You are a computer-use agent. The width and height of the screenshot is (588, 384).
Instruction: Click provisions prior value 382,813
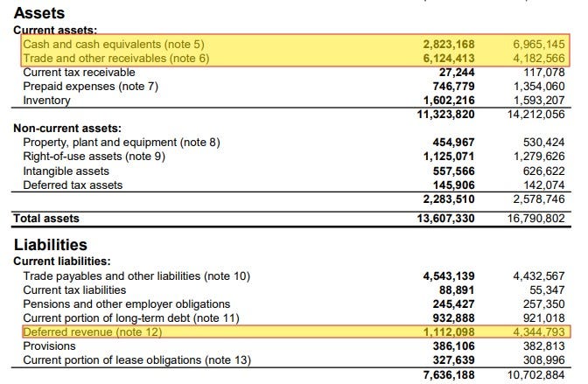[543, 346]
